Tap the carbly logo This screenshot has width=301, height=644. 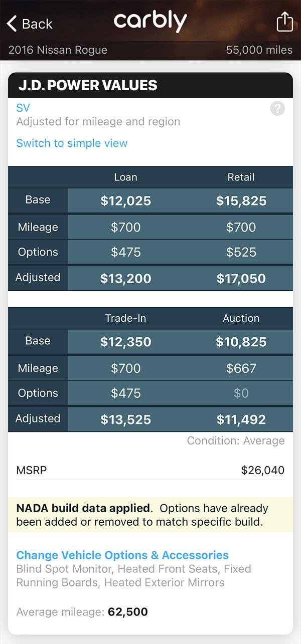tap(150, 21)
